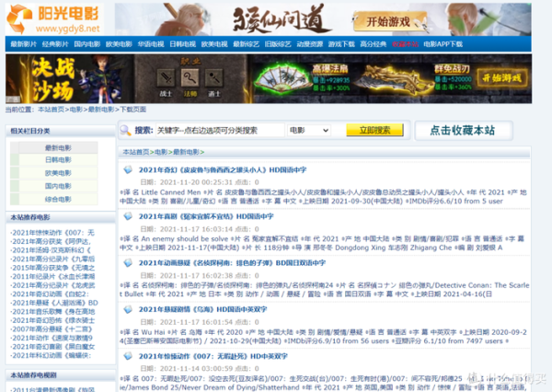Click the icon before the 乌海 entry
Screen dimensions: 552x392
tap(128, 309)
